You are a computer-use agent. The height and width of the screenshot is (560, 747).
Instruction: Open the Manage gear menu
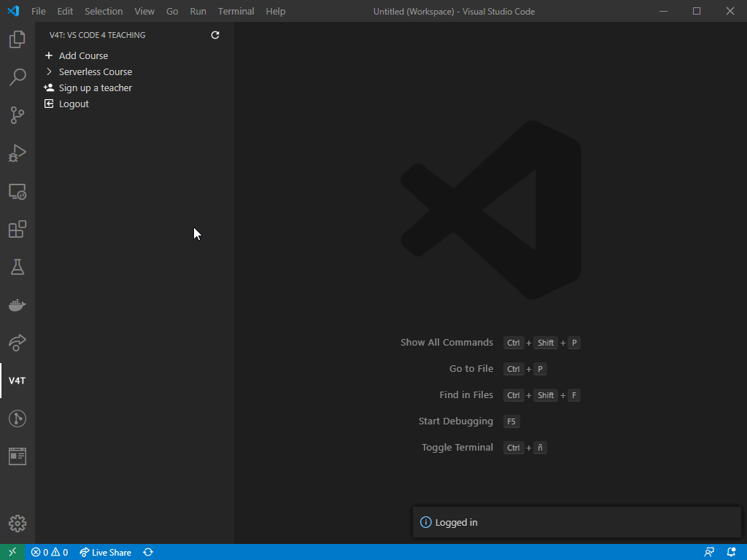point(18,524)
